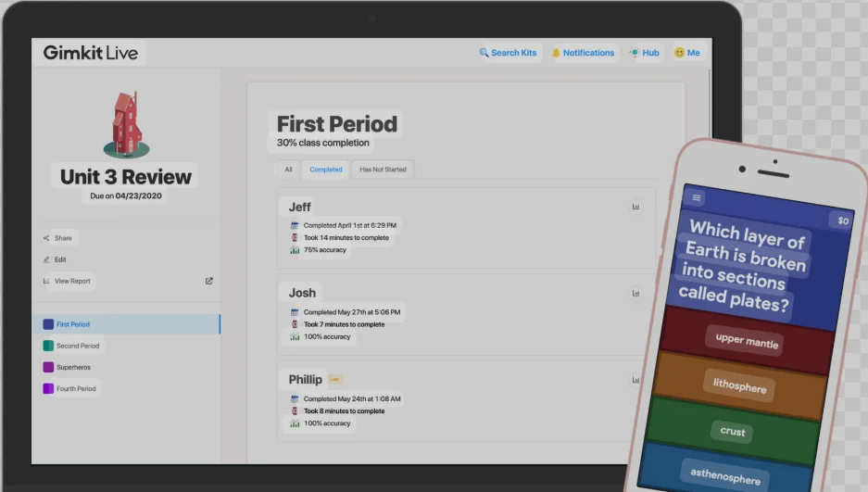Click 'Completed April 1st at 6:29 PM' text
Image resolution: width=868 pixels, height=492 pixels.
[350, 226]
